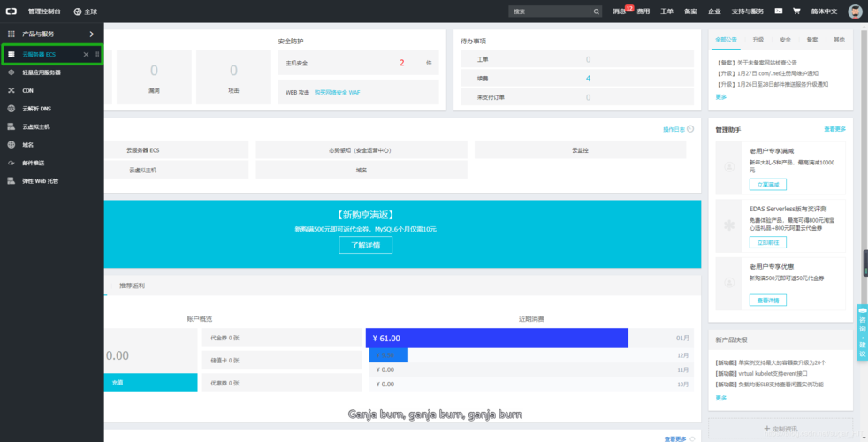The height and width of the screenshot is (442, 868).
Task: Expand 产品与服务 with its right chevron
Action: coord(91,34)
